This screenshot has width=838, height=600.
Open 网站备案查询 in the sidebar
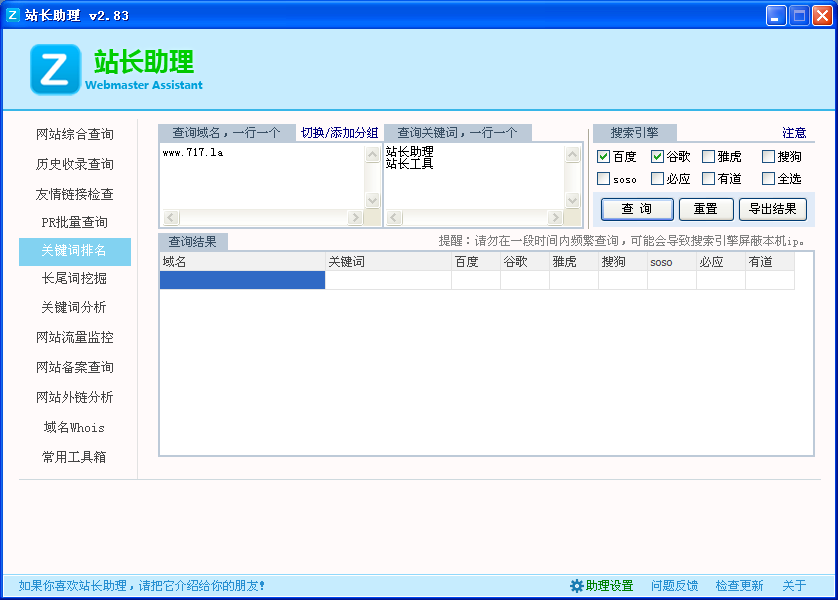[x=75, y=367]
